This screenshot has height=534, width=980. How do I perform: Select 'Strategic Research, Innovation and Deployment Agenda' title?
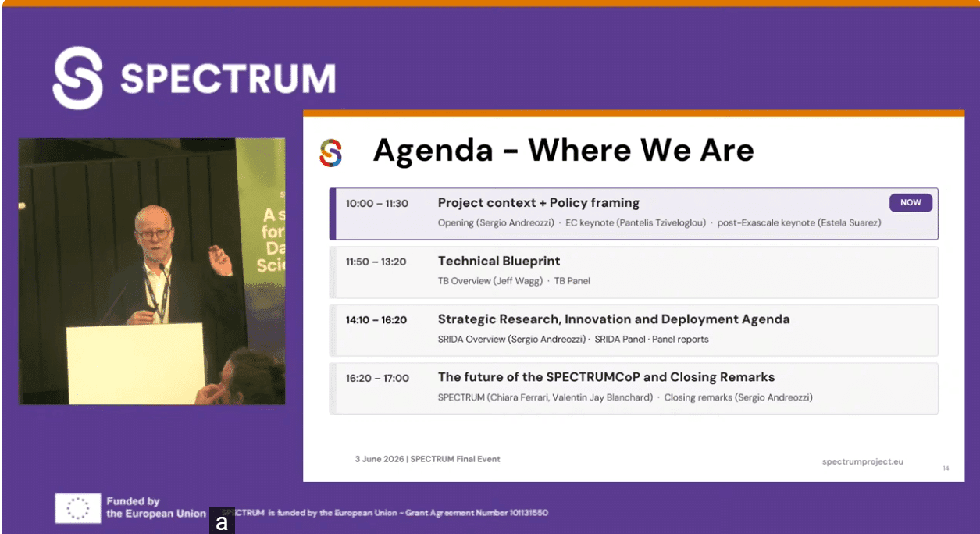[x=614, y=319]
